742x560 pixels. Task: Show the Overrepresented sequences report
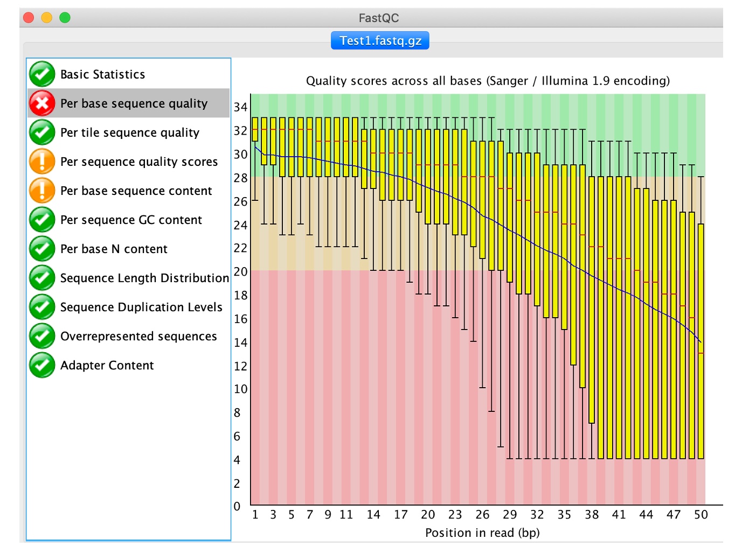tap(138, 336)
